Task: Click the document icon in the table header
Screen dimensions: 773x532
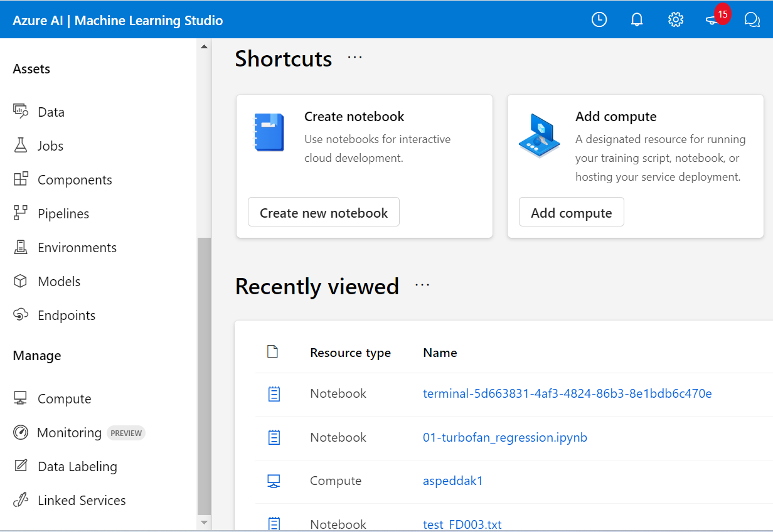Action: 272,352
